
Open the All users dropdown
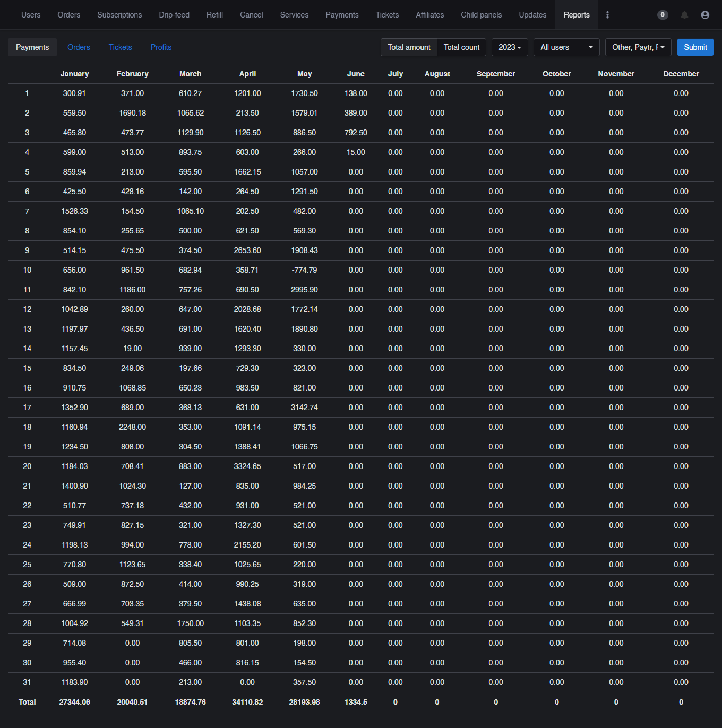(x=566, y=47)
